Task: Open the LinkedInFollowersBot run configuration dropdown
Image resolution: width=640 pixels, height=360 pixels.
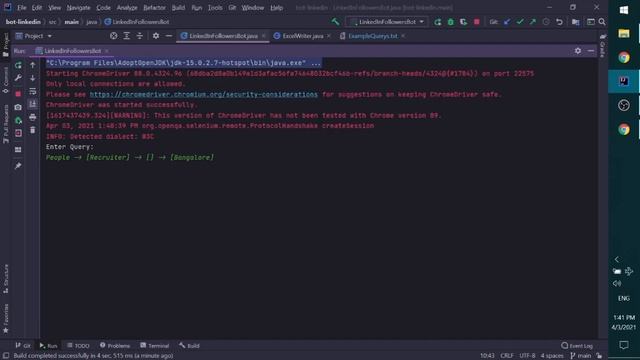Action: pos(387,22)
